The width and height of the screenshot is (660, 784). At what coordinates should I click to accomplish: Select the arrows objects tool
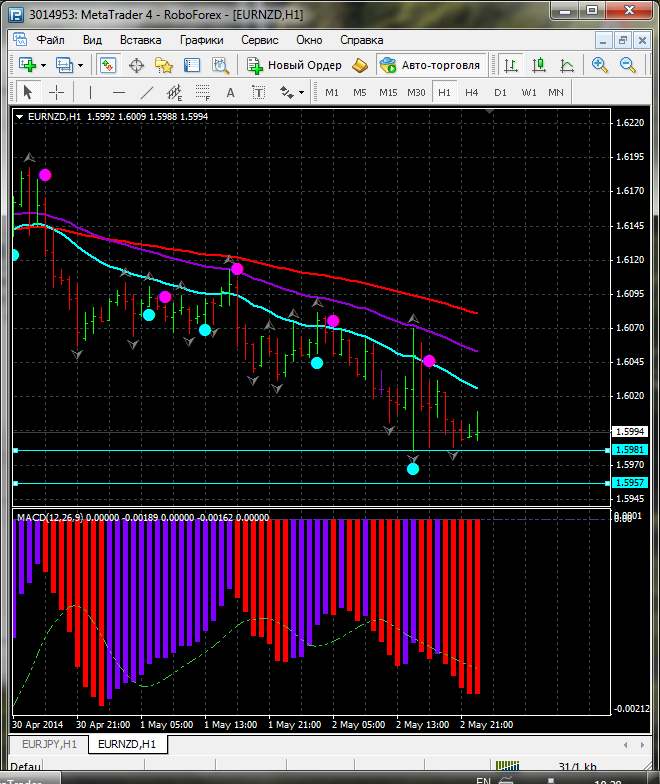(x=286, y=92)
